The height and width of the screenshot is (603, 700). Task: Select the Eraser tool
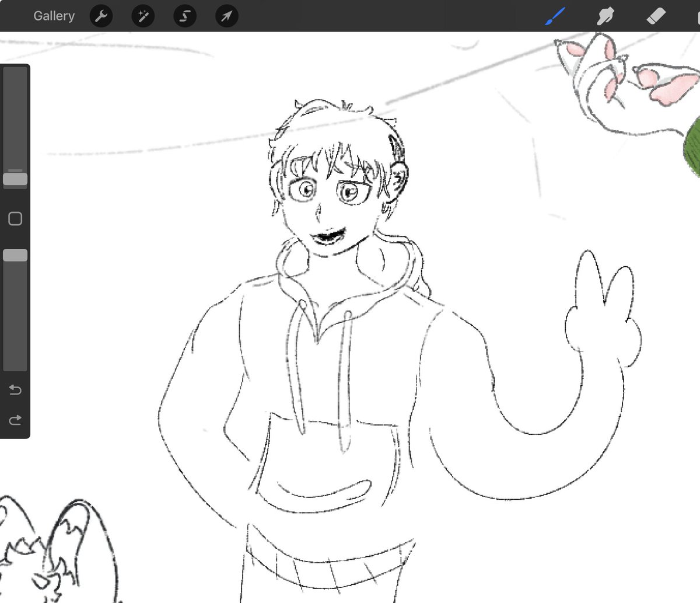pyautogui.click(x=656, y=16)
